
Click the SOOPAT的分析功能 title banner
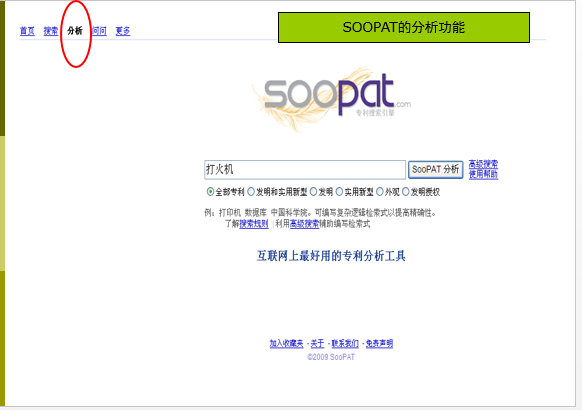(404, 27)
